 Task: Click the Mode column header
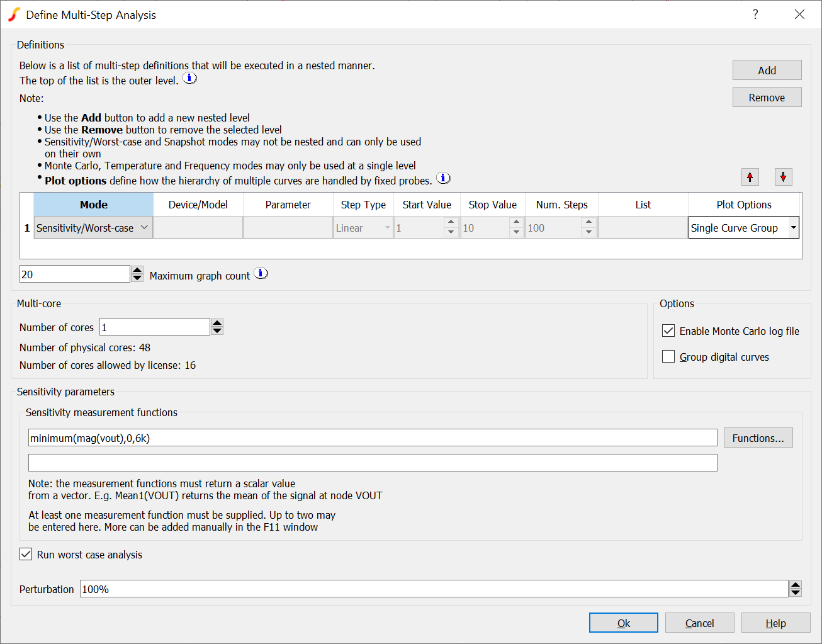click(x=93, y=205)
